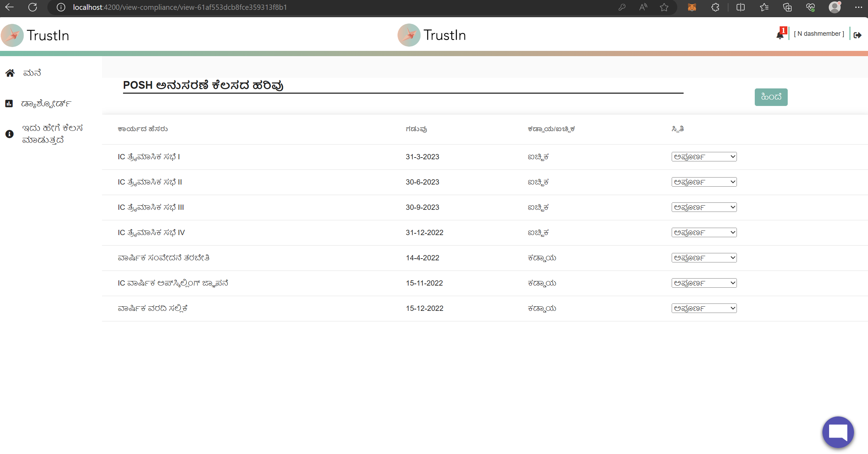Open status dropdown for ವಾರ್ಷಿಕ ಸಂವೇದನೆ ತರಬೇತಿ
868x454 pixels.
pos(703,258)
